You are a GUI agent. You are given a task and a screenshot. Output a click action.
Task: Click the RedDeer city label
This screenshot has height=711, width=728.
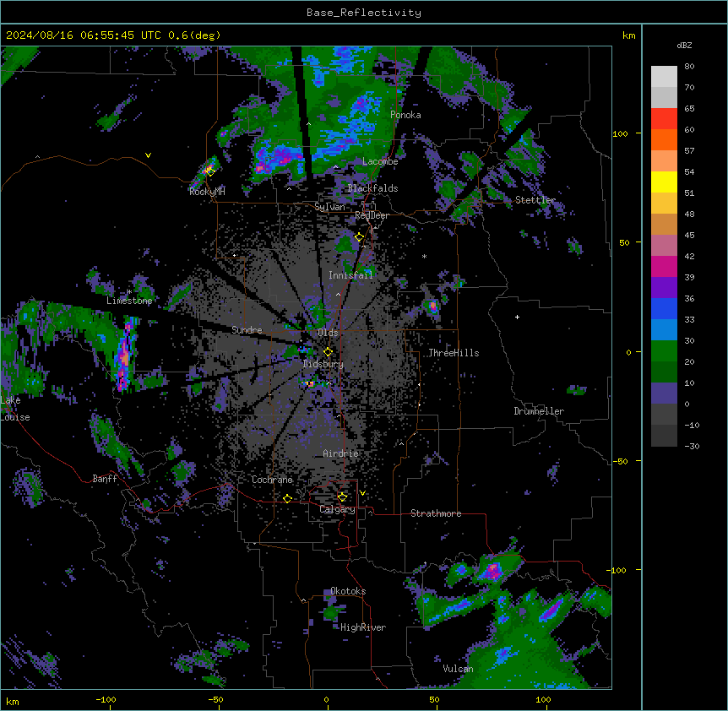click(372, 215)
